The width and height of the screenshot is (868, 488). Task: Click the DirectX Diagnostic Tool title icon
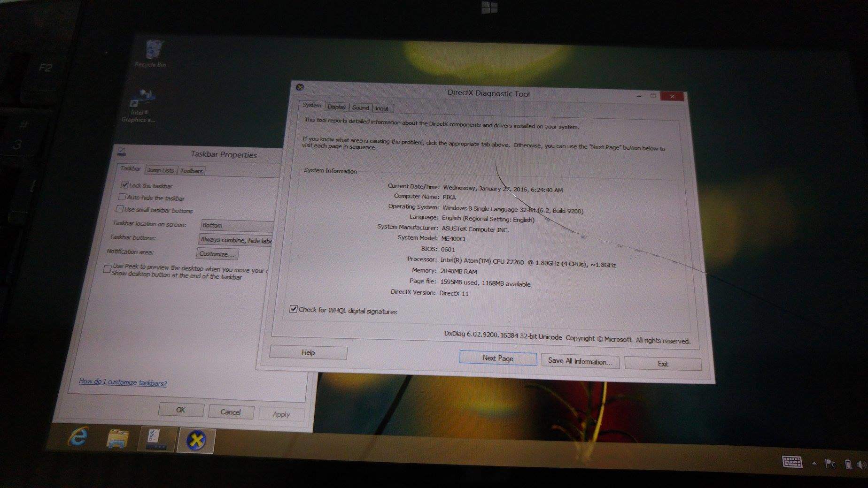pos(300,87)
